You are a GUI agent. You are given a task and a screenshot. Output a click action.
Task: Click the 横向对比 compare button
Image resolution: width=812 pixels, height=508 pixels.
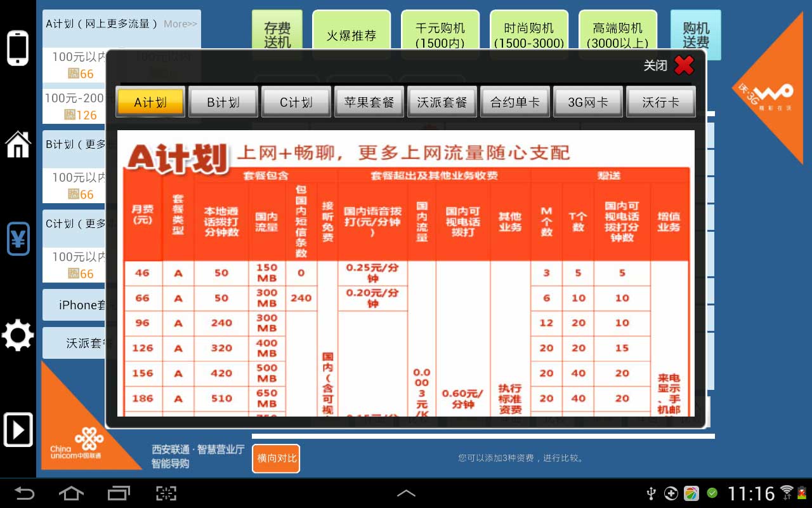(276, 458)
